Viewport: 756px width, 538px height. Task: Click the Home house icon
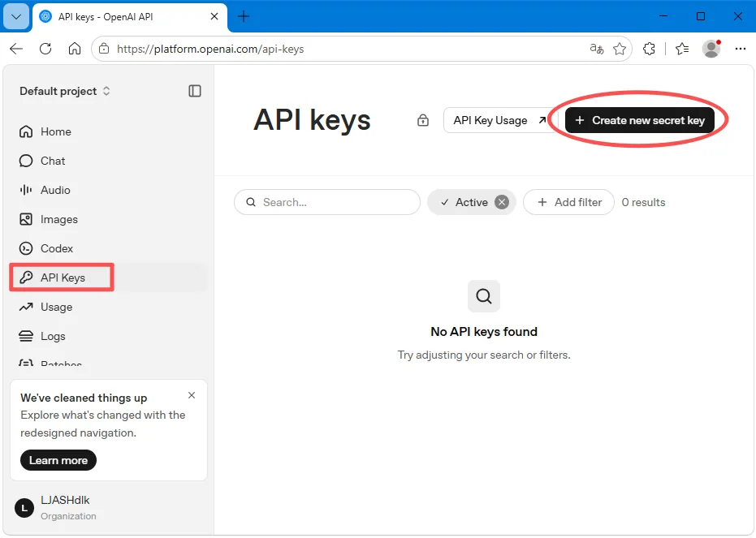click(26, 131)
